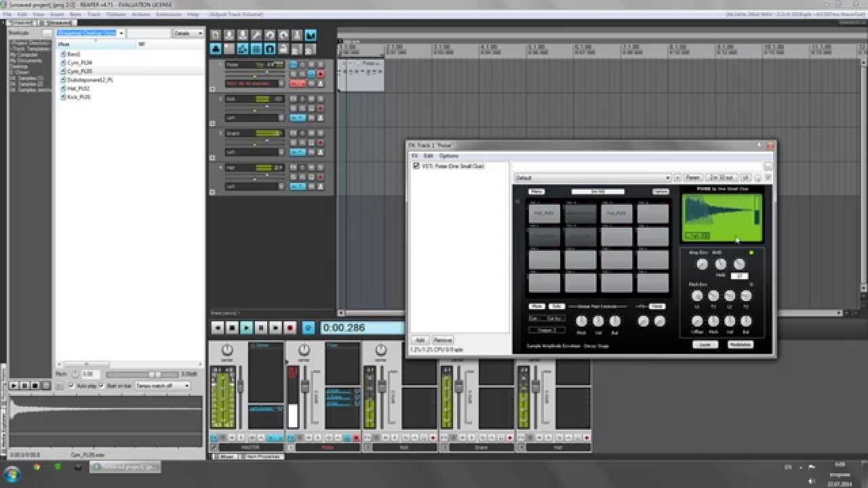The image size is (868, 488).
Task: Click the transport Record button
Action: [290, 327]
